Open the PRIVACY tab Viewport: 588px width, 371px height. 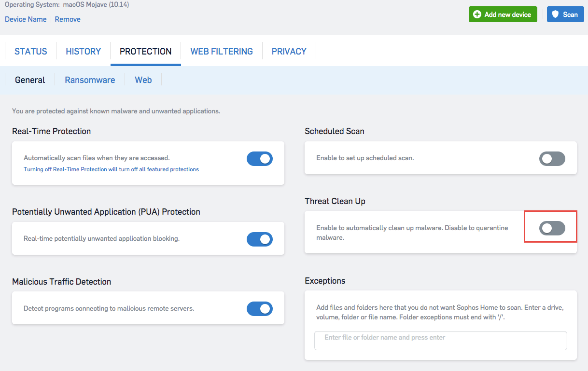(x=289, y=51)
